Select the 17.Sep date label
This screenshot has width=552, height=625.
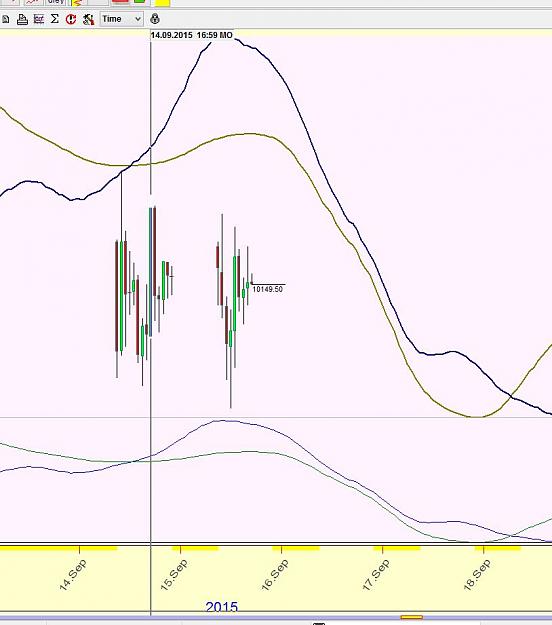pyautogui.click(x=376, y=575)
